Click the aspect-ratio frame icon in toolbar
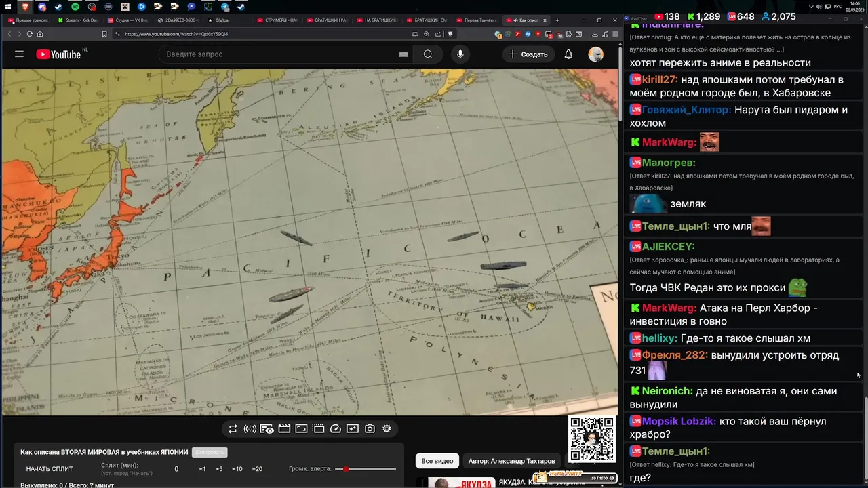 coord(301,429)
